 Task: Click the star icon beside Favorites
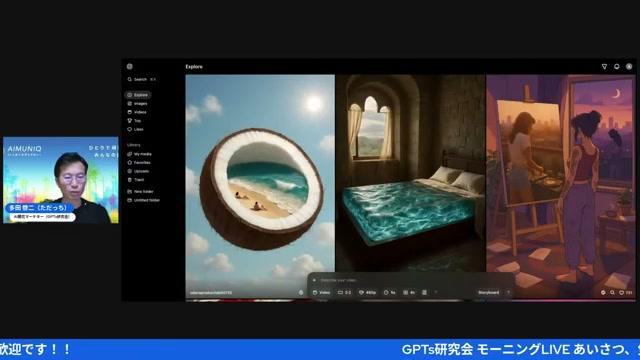point(130,162)
